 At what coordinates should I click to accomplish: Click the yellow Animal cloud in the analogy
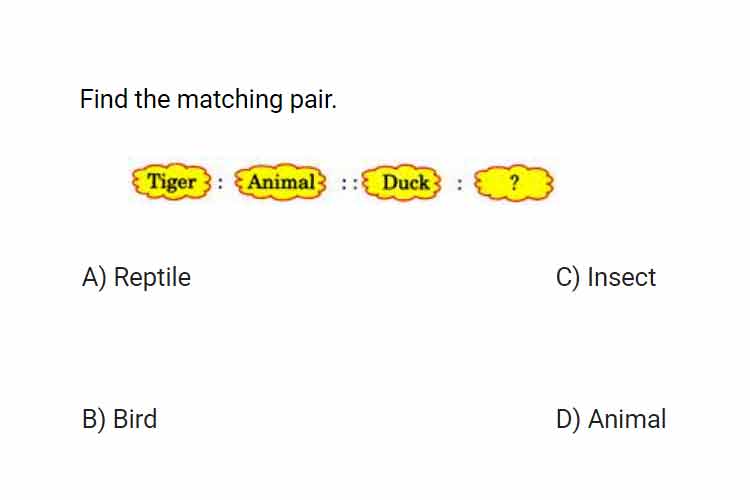point(281,182)
